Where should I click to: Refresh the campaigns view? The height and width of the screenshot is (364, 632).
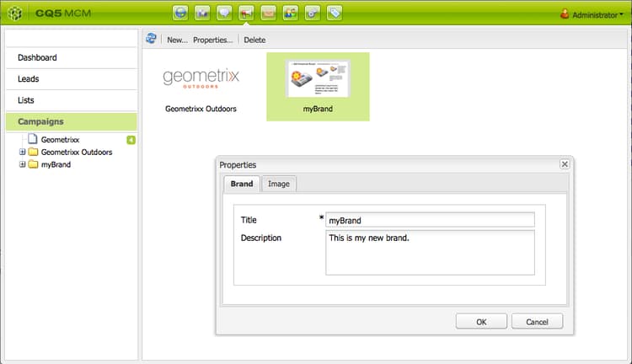151,39
